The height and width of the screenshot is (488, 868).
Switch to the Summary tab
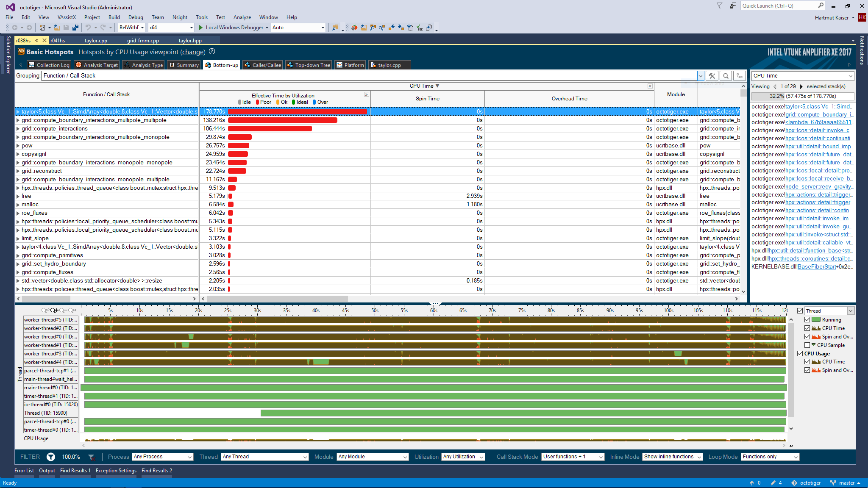184,65
